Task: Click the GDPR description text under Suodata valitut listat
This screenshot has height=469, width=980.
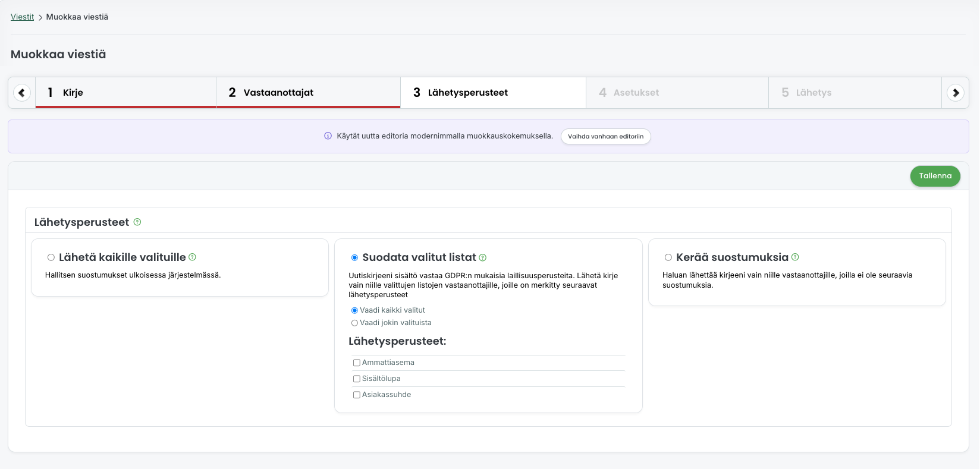Action: click(x=483, y=285)
